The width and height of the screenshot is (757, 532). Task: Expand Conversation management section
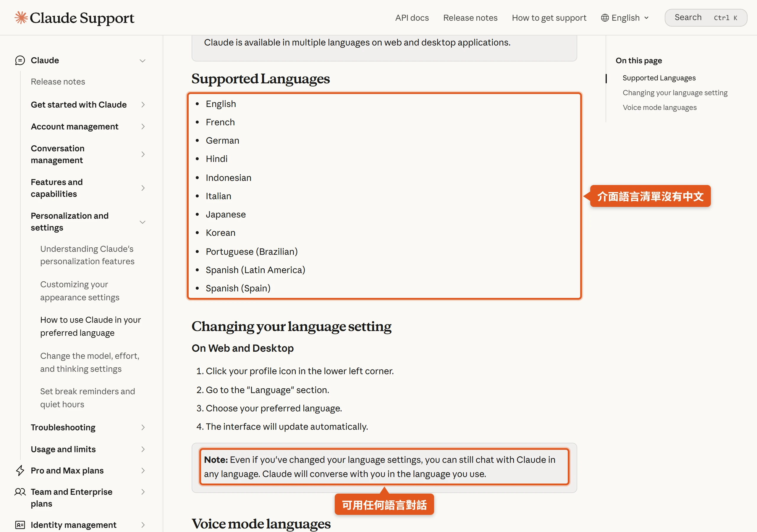coord(143,154)
